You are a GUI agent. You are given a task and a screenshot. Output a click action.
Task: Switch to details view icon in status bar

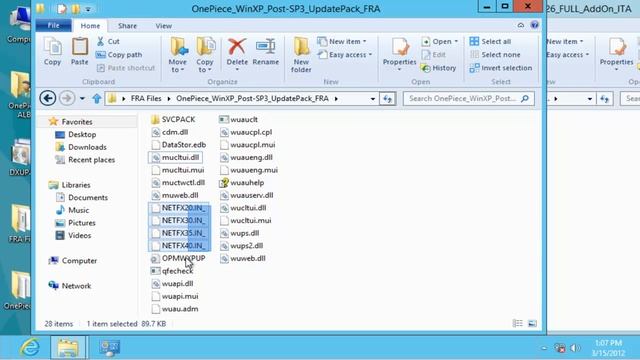pos(518,323)
